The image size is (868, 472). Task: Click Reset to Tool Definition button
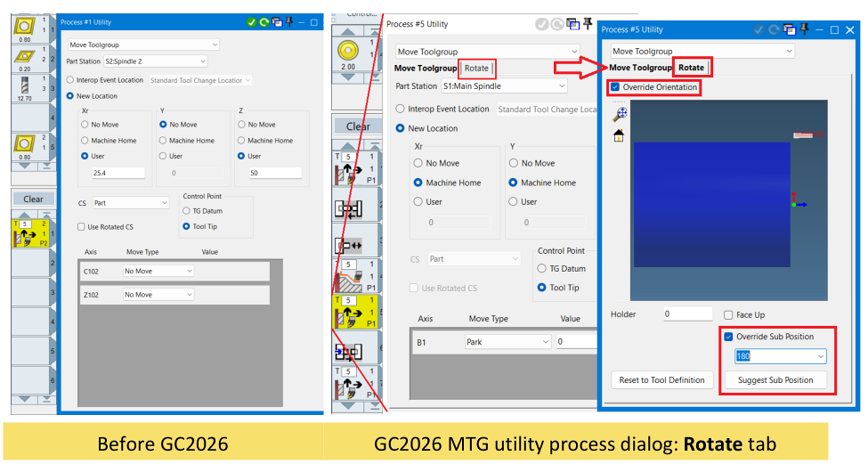click(661, 380)
